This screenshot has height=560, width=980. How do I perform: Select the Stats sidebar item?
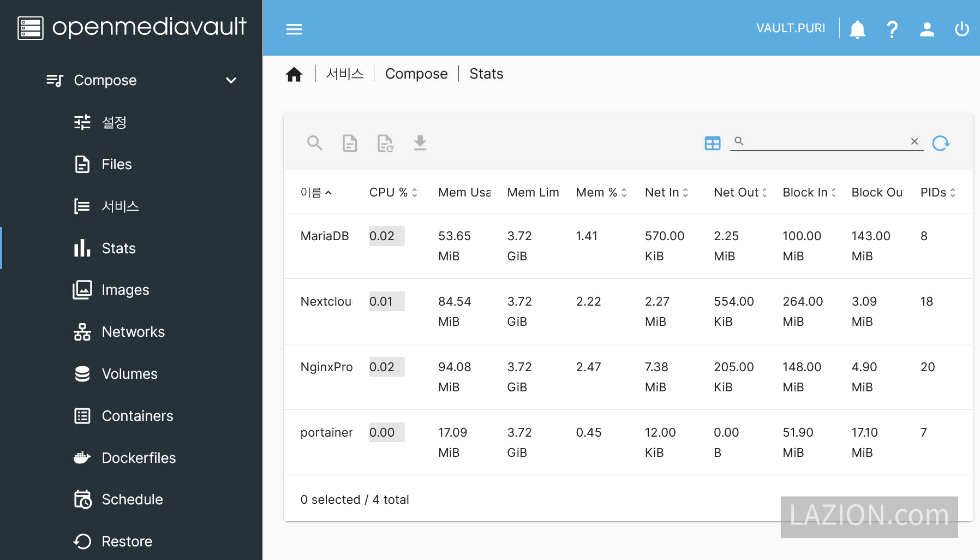pos(131,248)
